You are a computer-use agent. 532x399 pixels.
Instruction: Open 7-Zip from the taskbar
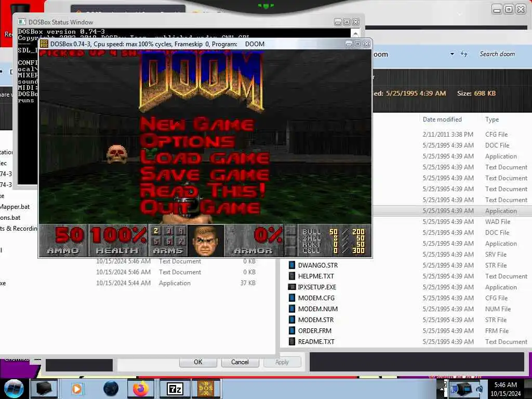[x=175, y=389]
